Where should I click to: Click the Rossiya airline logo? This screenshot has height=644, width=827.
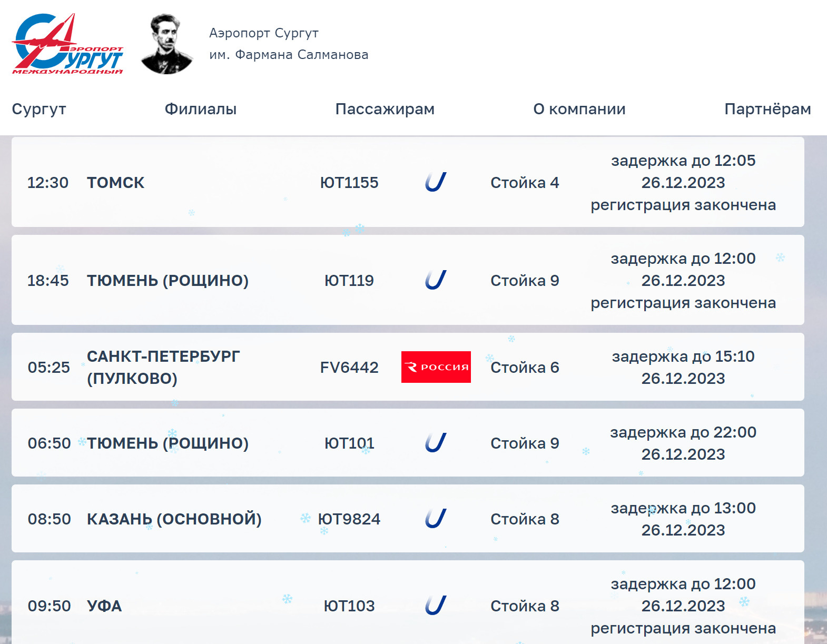pyautogui.click(x=436, y=367)
